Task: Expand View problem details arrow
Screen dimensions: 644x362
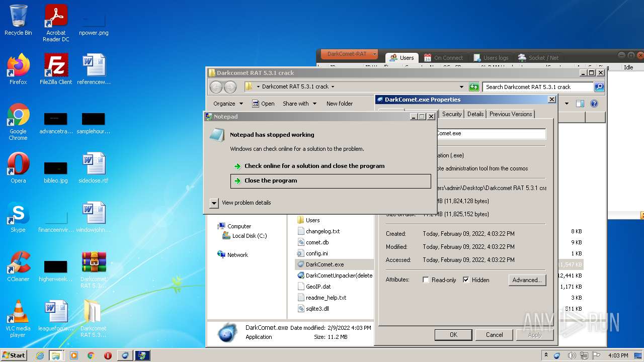Action: [214, 203]
